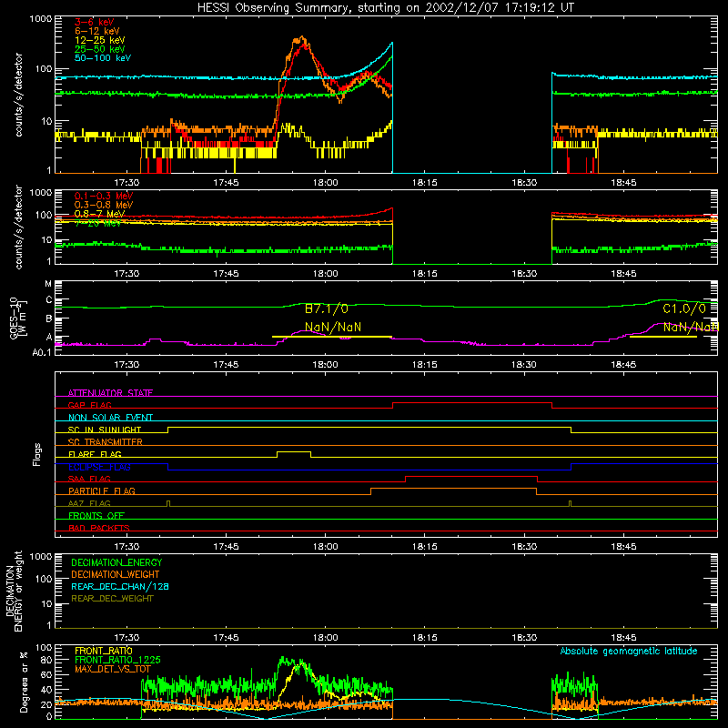Click the SC_TRANSMITTER flag label
The height and width of the screenshot is (728, 728).
click(x=106, y=442)
